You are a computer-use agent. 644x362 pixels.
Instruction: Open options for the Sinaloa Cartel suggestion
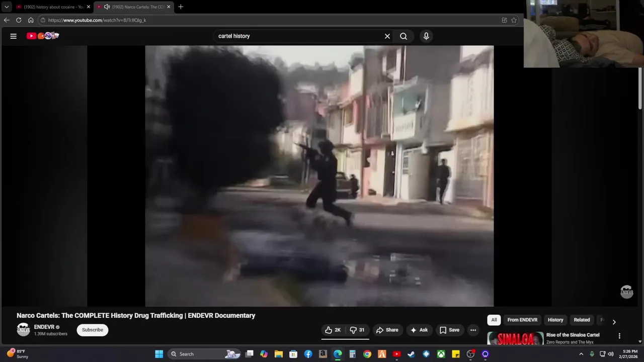(619, 336)
